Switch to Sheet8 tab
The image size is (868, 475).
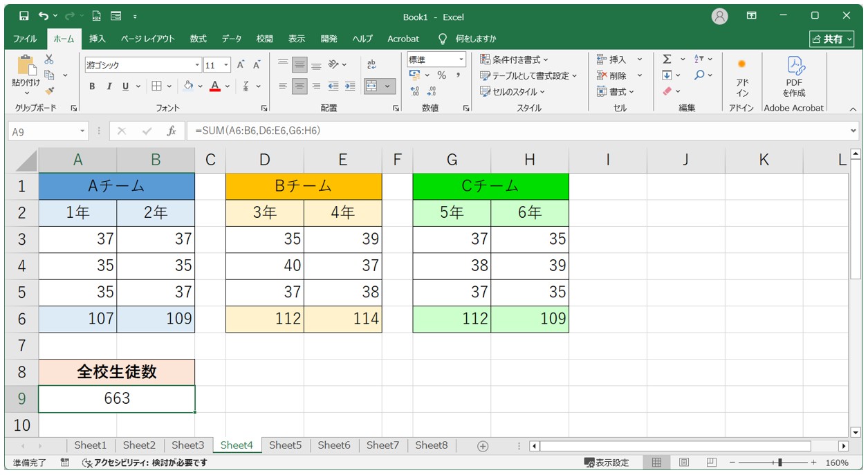point(432,445)
